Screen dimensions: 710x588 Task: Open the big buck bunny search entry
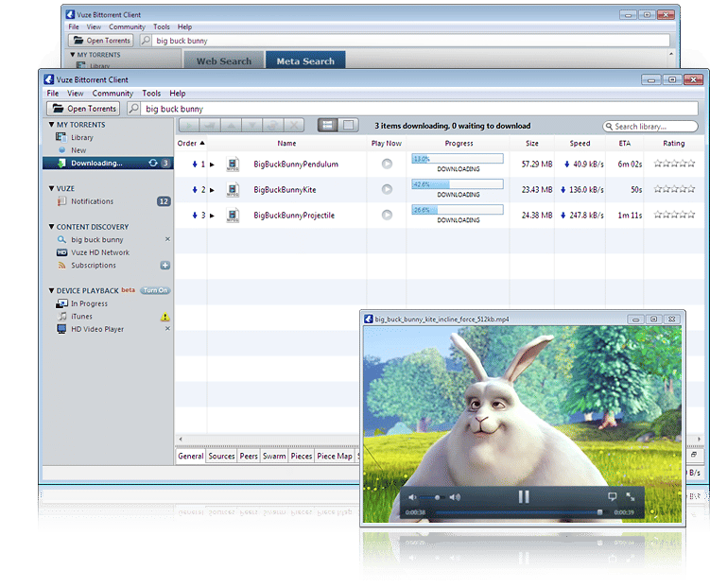96,239
